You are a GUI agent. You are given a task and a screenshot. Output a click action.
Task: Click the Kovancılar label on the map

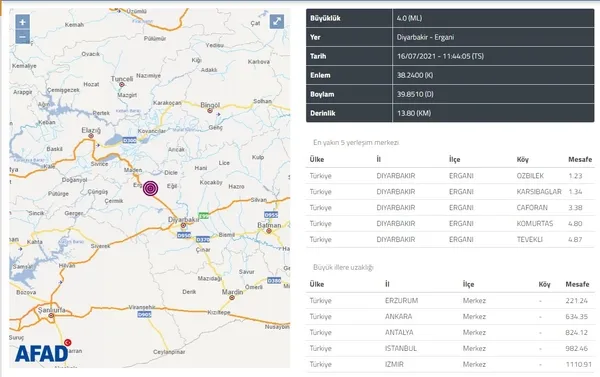(x=152, y=131)
